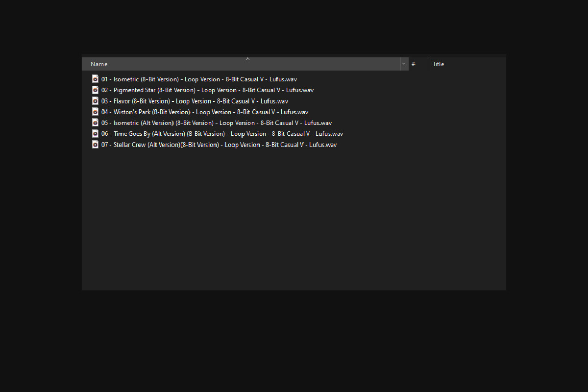Screen dimensions: 588x392
Task: Open the Name column filter dropdown arrow
Action: click(x=404, y=64)
